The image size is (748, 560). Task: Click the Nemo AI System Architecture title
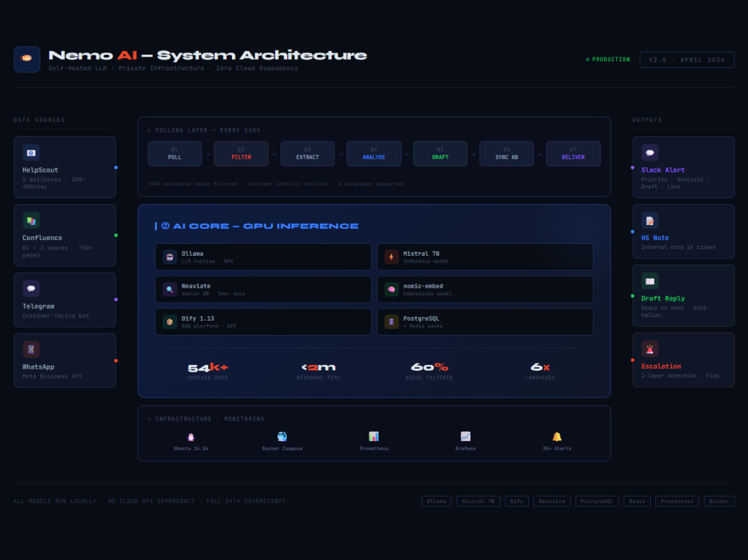click(207, 55)
